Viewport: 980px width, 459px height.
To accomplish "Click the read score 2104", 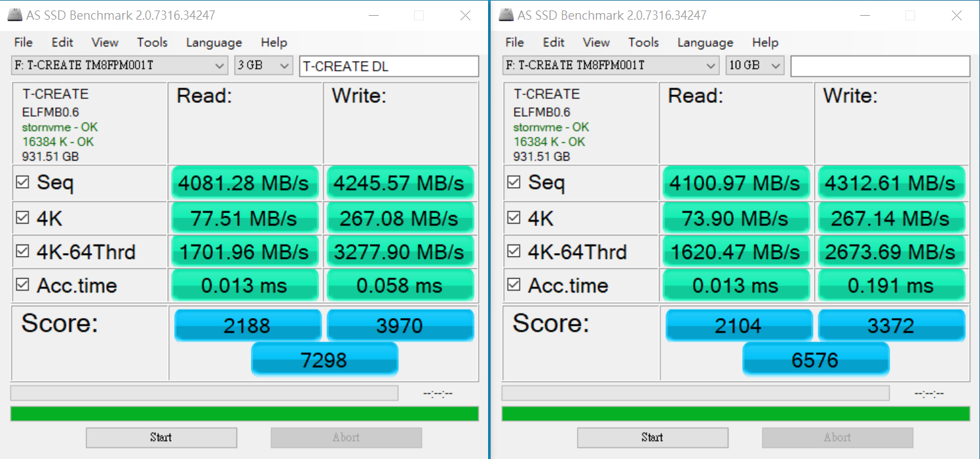I will tap(739, 325).
